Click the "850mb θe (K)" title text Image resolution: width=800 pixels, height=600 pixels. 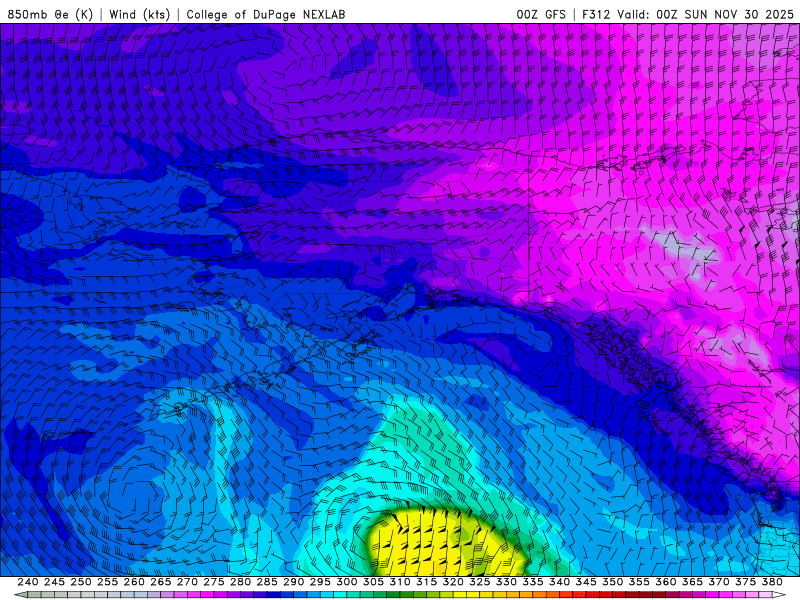50,14
